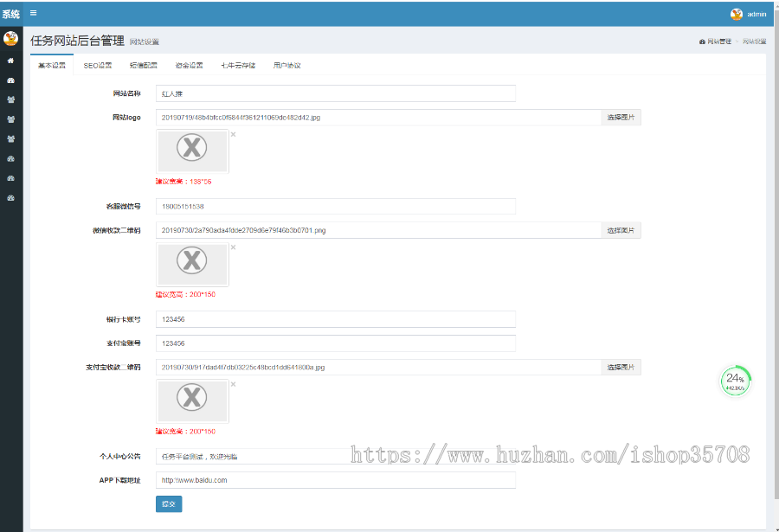Select the 资金设置 tab

pos(189,66)
